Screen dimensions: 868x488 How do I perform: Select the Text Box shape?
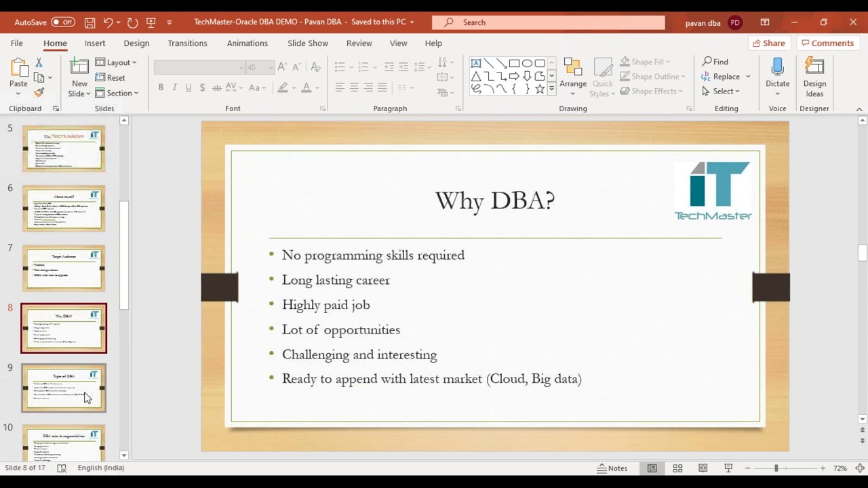point(475,63)
